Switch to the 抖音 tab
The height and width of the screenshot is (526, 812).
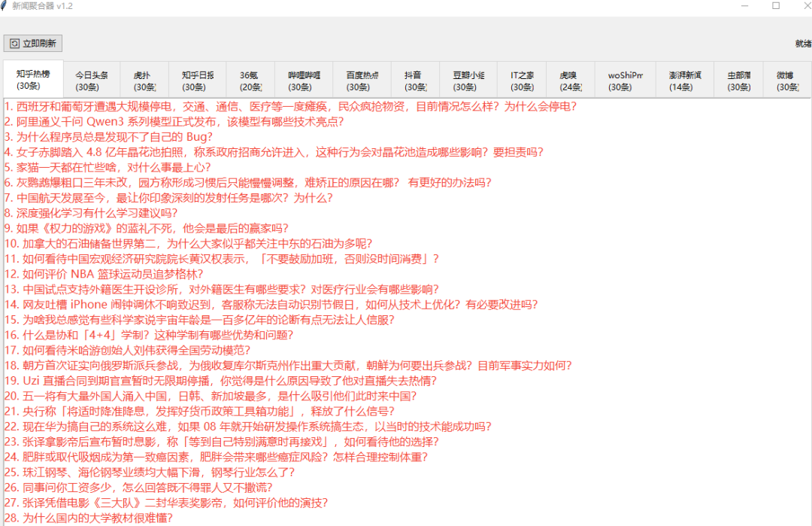pyautogui.click(x=415, y=81)
